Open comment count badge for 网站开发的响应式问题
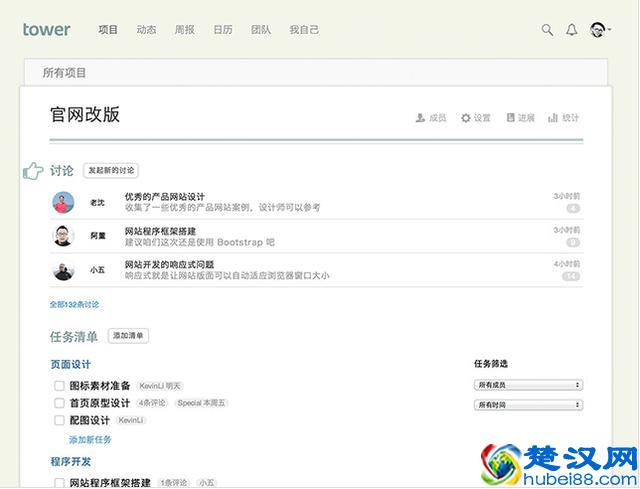The image size is (640, 489). point(571,276)
